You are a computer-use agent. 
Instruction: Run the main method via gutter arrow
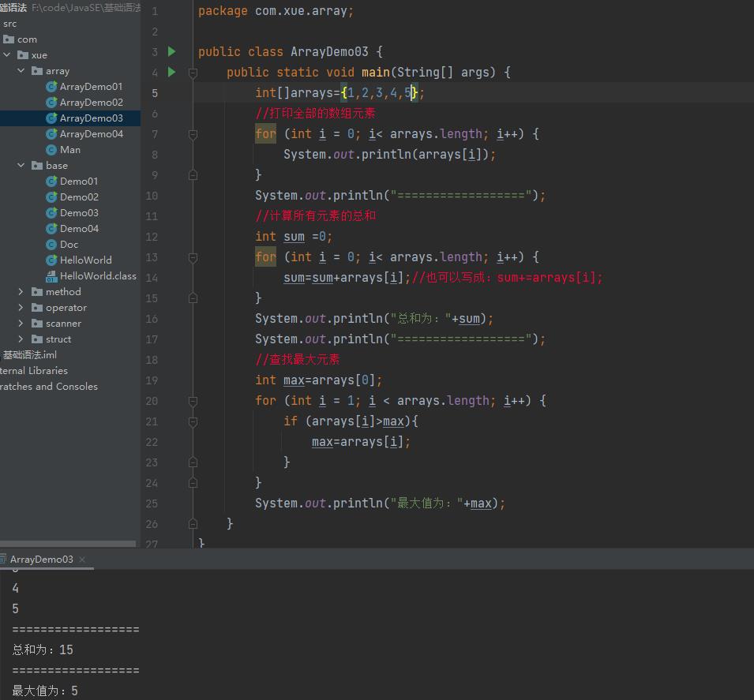tap(171, 72)
